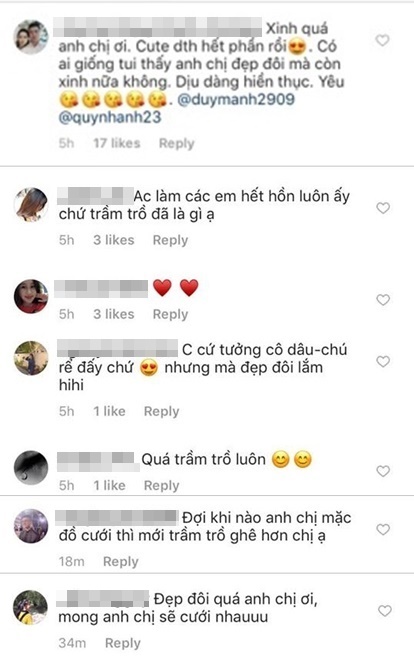Viewport: 414px width, 660px height.
Task: Like the 'Đẹp đôi quá anh chị ơi' comment
Action: [385, 611]
